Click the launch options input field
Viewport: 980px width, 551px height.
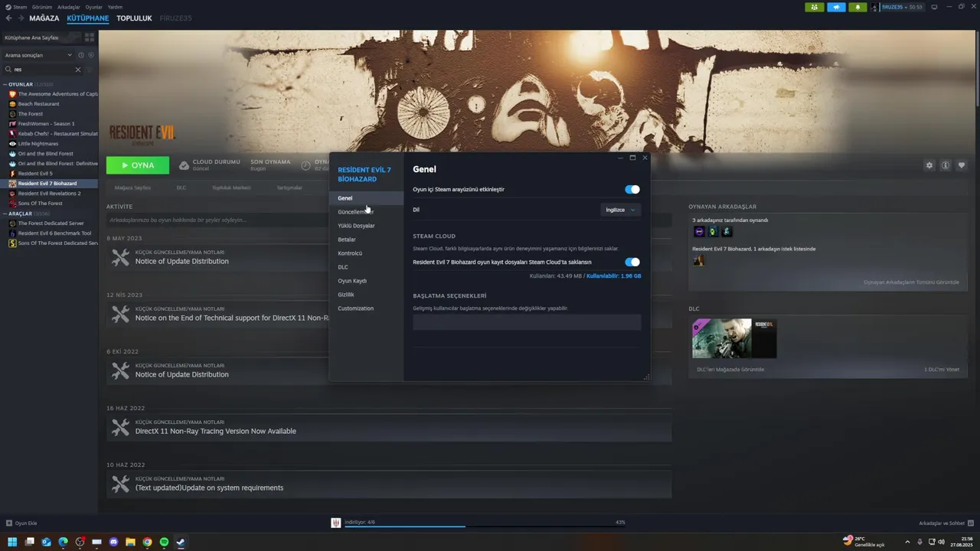point(527,322)
